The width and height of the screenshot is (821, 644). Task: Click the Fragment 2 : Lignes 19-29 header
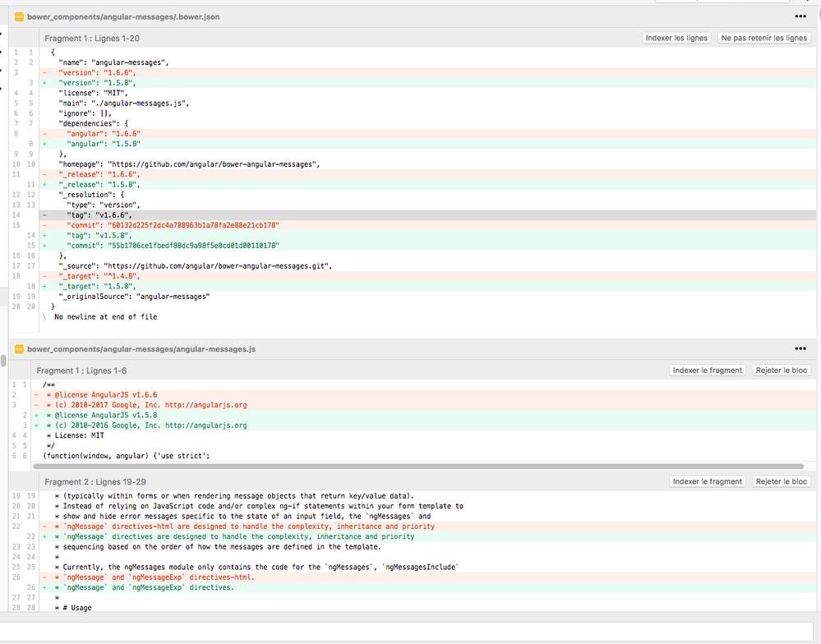pos(95,482)
